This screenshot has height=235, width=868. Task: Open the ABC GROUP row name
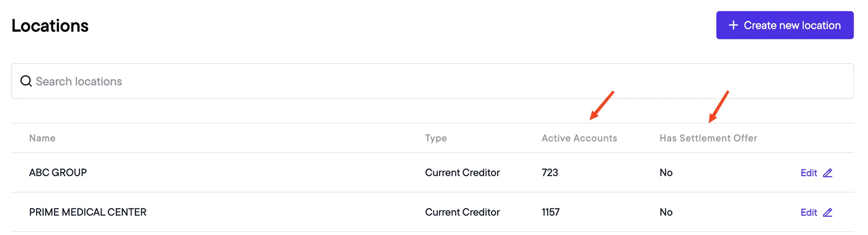click(58, 172)
